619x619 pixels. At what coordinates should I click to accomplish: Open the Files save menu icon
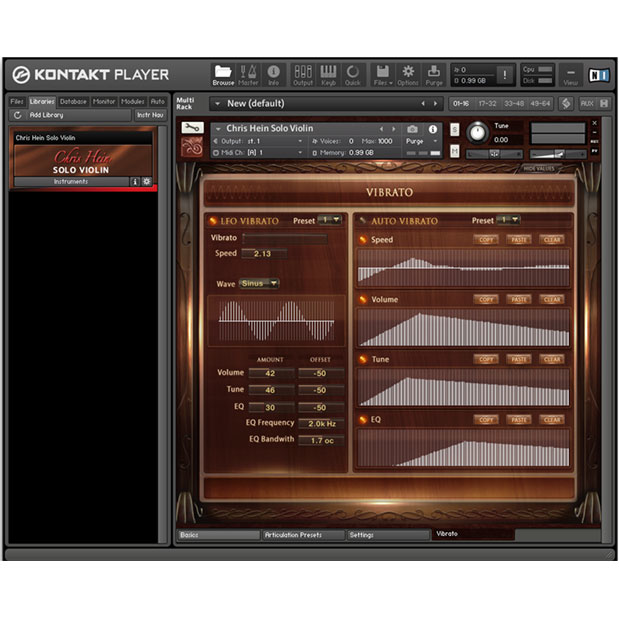tap(381, 75)
